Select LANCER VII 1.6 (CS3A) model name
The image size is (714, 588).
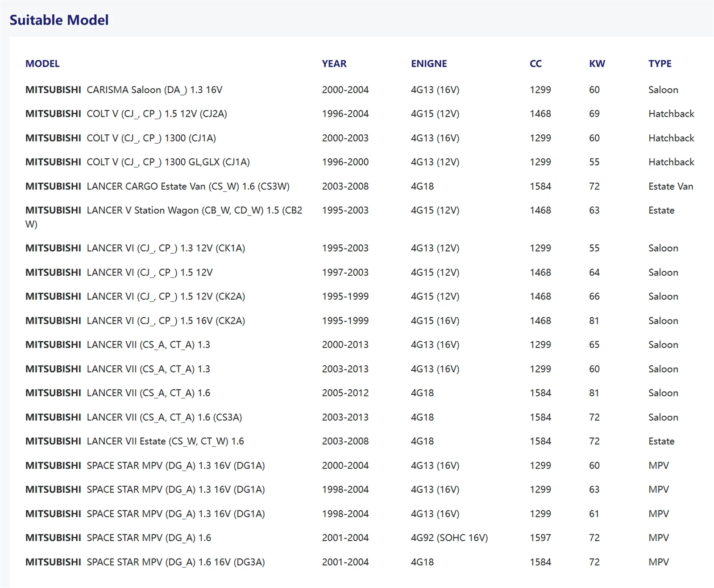click(133, 417)
